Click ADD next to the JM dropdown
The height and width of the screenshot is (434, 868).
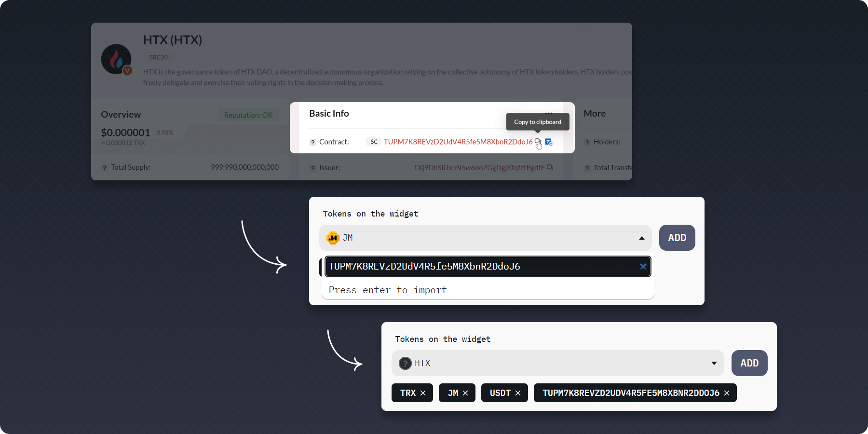pyautogui.click(x=677, y=238)
